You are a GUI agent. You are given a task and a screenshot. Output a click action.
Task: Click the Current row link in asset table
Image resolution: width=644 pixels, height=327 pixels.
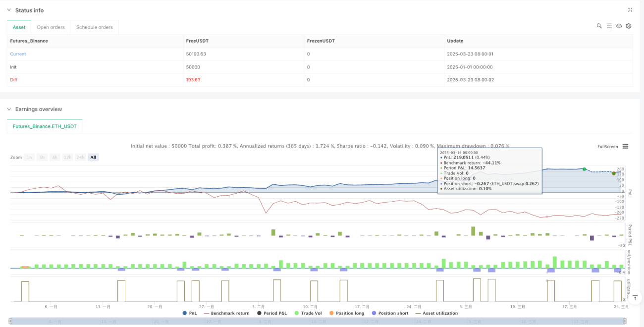(x=18, y=54)
